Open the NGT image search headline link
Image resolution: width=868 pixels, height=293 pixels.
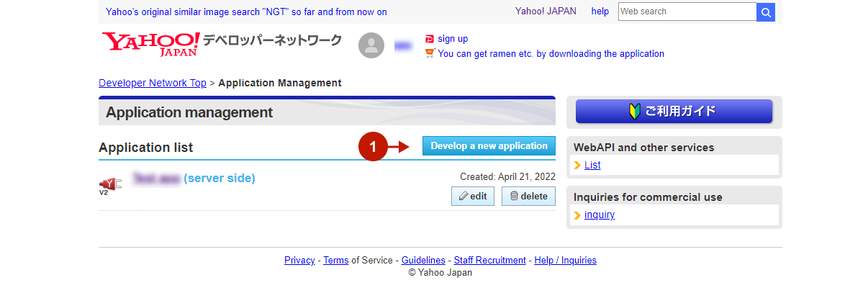pos(246,12)
